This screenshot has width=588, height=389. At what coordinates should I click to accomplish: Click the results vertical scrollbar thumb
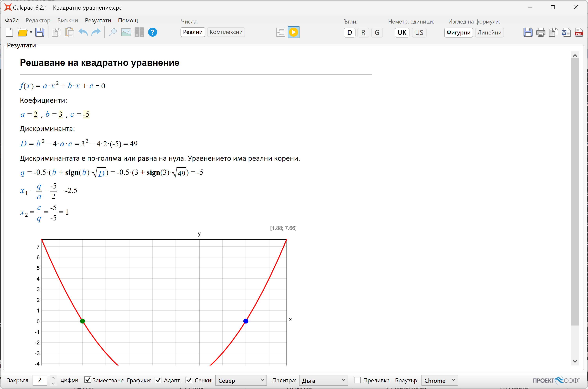[575, 191]
